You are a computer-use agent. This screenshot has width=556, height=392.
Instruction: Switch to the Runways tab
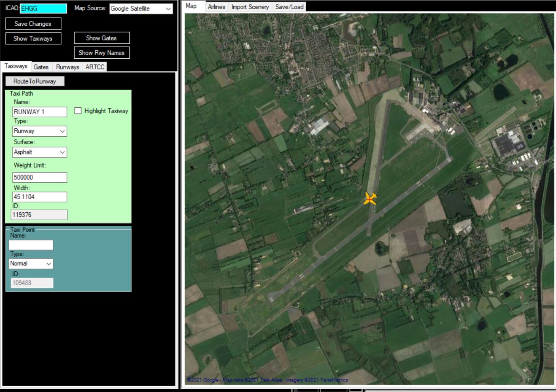pyautogui.click(x=67, y=67)
